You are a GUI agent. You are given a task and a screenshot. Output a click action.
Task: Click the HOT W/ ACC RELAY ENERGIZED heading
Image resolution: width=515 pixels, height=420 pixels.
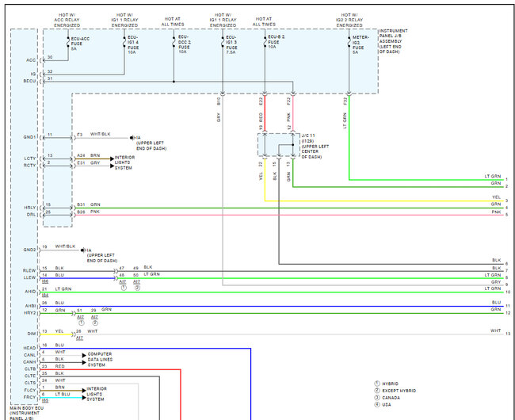[x=67, y=20]
